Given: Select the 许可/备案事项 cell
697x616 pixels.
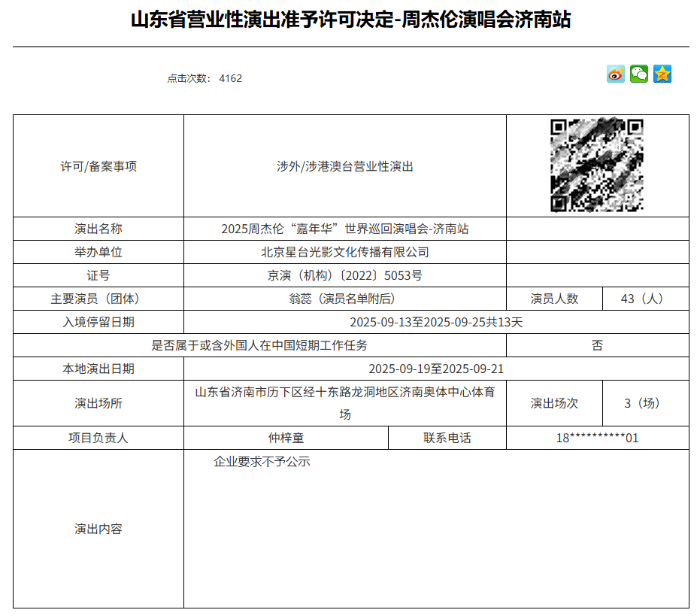Looking at the screenshot, I should click(98, 166).
